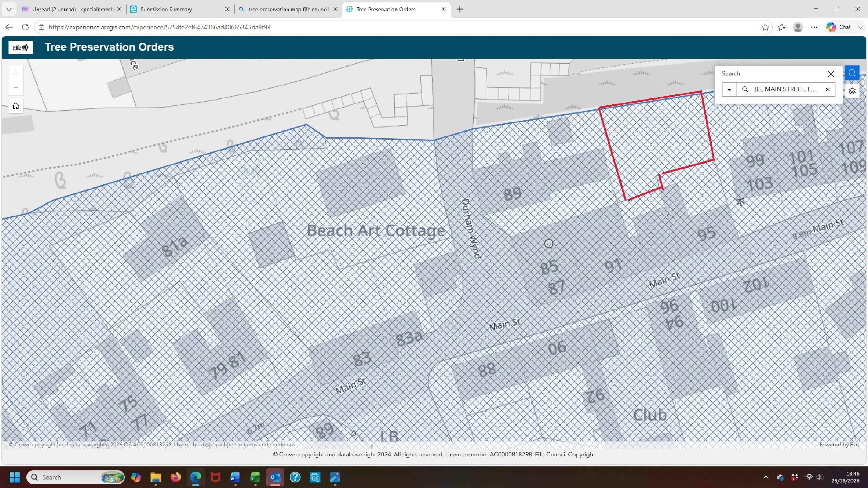This screenshot has width=868, height=488.
Task: Go back to the previous page
Action: click(x=9, y=27)
